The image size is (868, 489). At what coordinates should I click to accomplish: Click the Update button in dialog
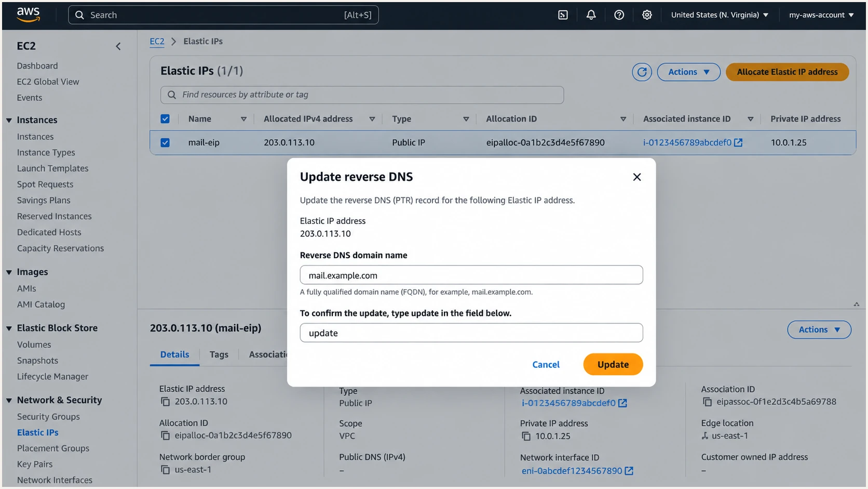coord(613,364)
